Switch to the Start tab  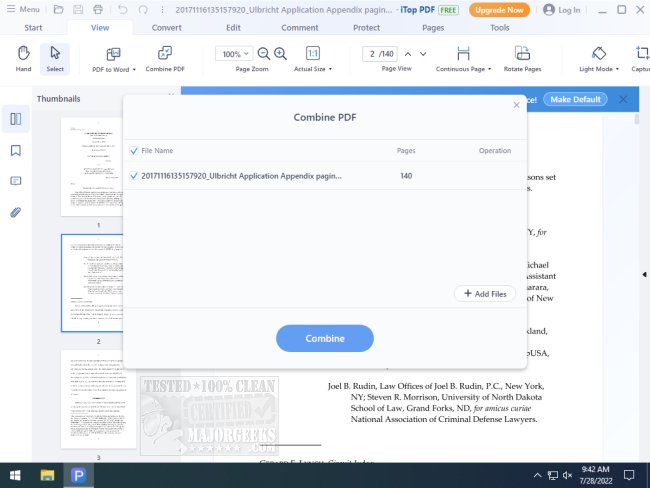click(33, 28)
